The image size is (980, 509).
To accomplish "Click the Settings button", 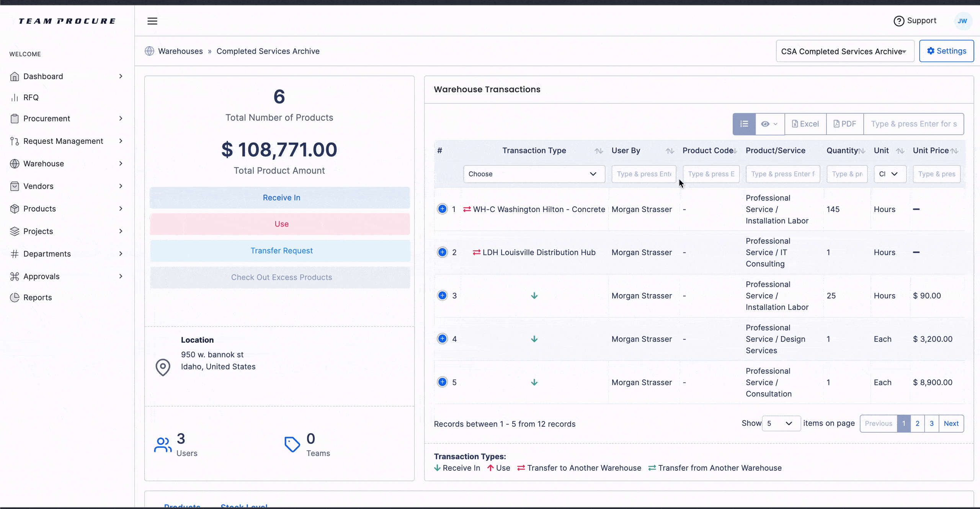I will (x=946, y=51).
